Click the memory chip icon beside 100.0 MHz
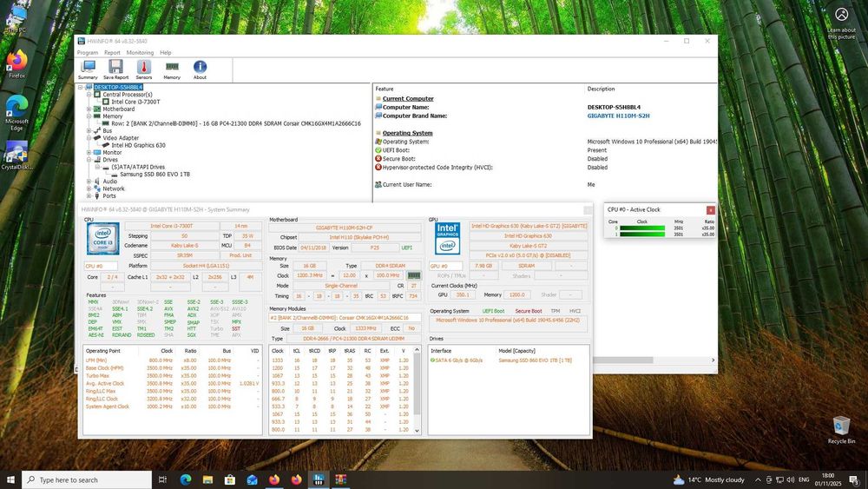Viewport: 868px width, 489px height. click(x=413, y=275)
